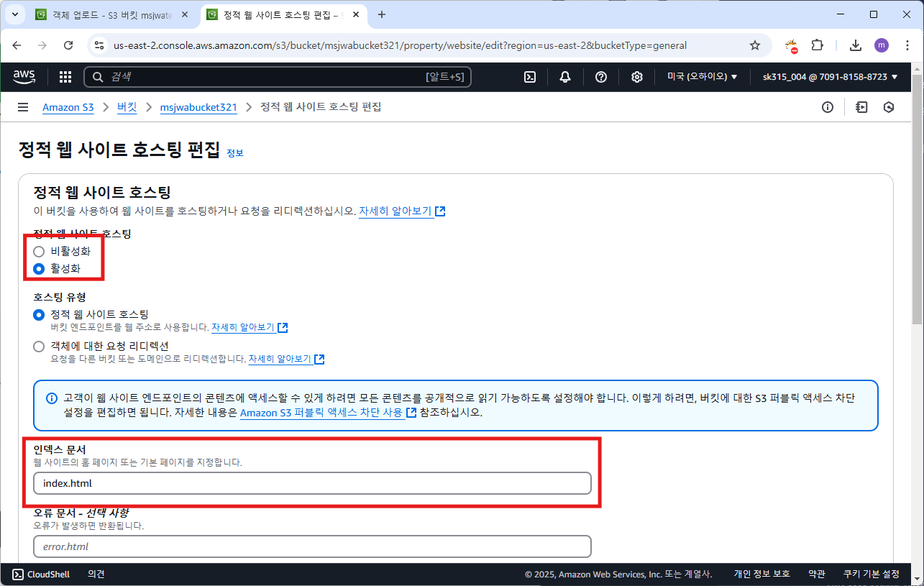The height and width of the screenshot is (586, 924).
Task: Choose 정적 웹 사이트 호스팅 hosting type
Action: click(x=39, y=315)
